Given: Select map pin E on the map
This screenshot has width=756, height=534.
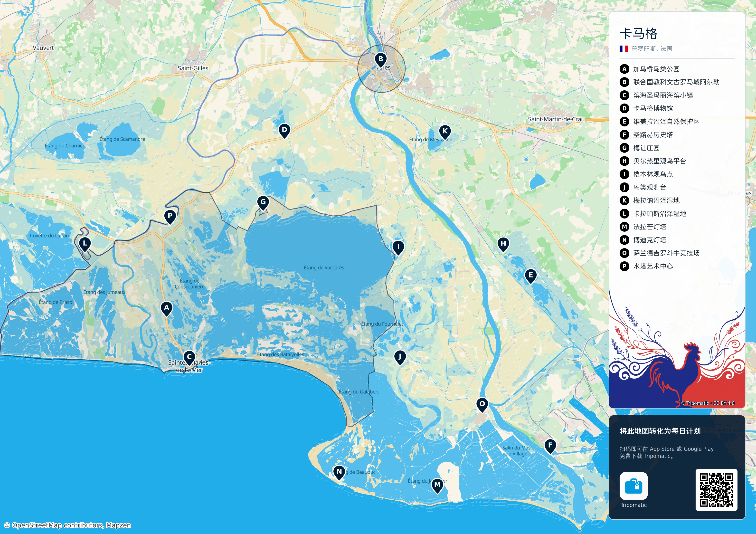Looking at the screenshot, I should coord(531,276).
